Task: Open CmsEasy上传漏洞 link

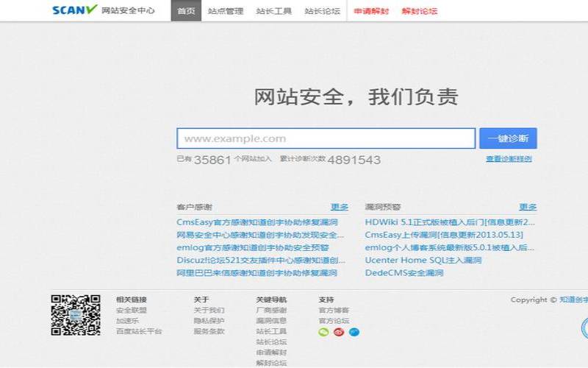Action: coord(444,235)
